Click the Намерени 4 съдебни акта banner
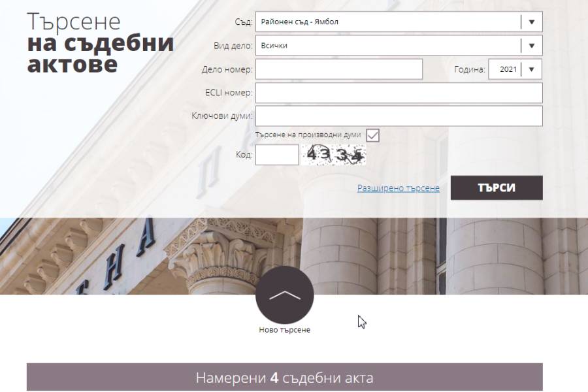Screen dimensions: 588x392 coord(284,378)
